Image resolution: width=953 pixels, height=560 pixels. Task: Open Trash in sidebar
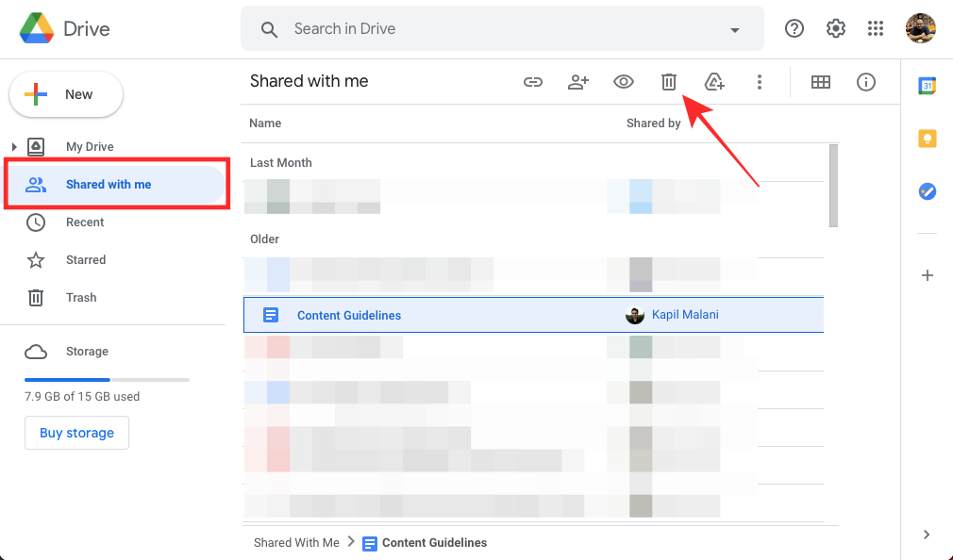point(81,298)
